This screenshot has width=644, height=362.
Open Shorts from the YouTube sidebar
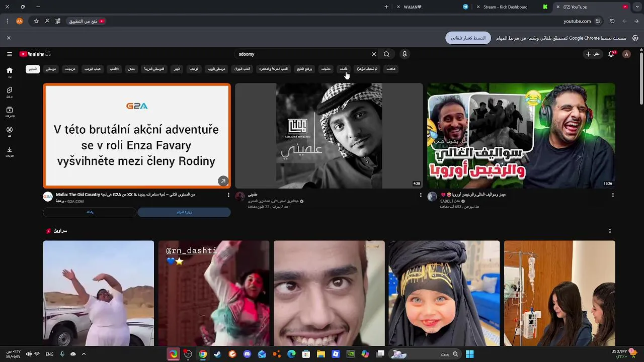10,93
